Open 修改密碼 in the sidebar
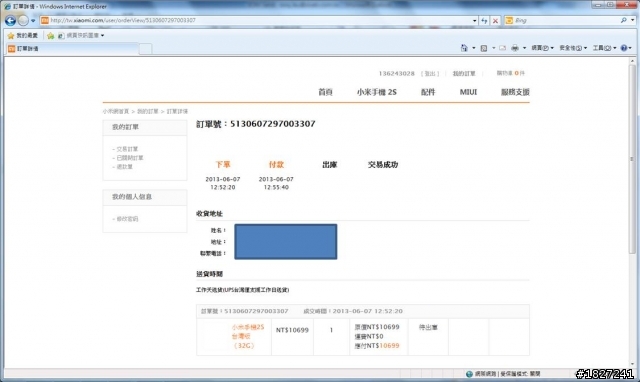The height and width of the screenshot is (382, 640). pos(127,219)
